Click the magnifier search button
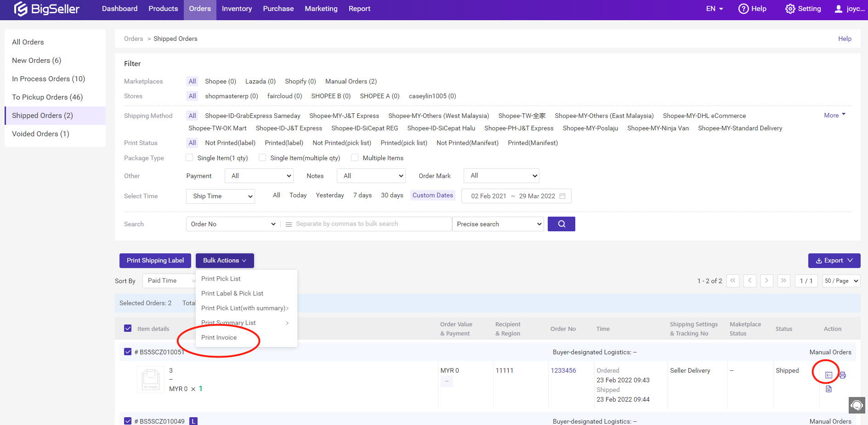868x425 pixels. [561, 224]
